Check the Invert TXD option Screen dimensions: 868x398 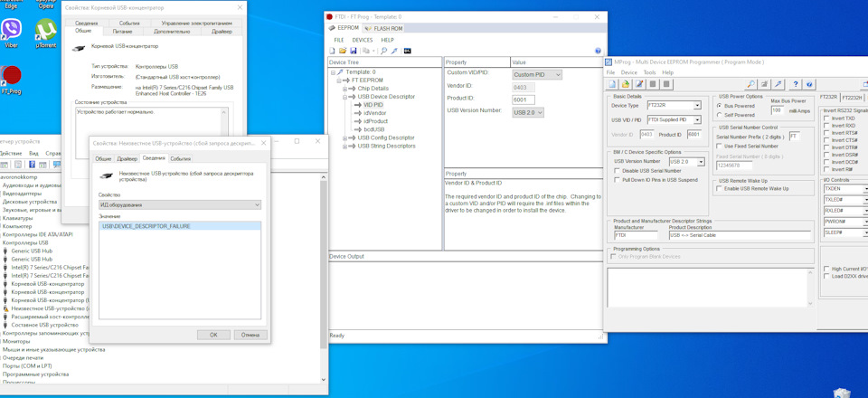tap(827, 118)
